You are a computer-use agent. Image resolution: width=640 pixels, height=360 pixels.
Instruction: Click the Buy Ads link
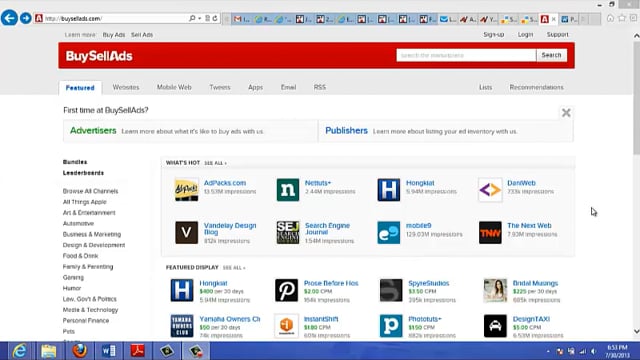click(114, 35)
